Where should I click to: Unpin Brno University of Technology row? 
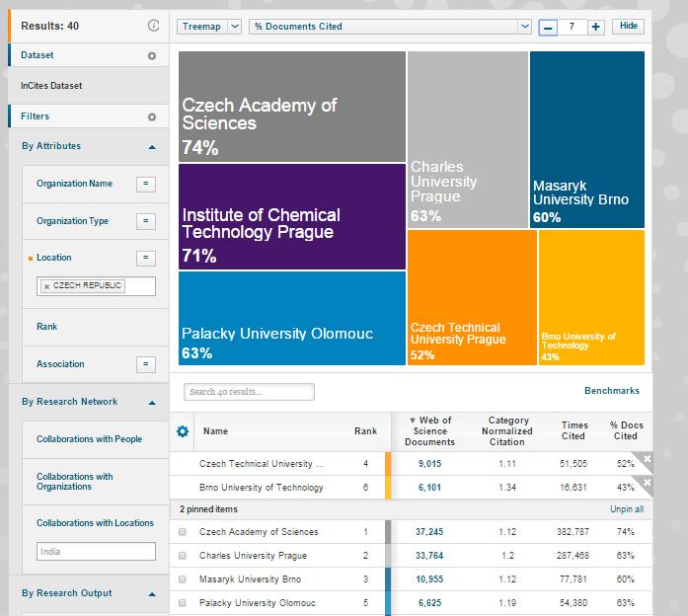click(647, 482)
